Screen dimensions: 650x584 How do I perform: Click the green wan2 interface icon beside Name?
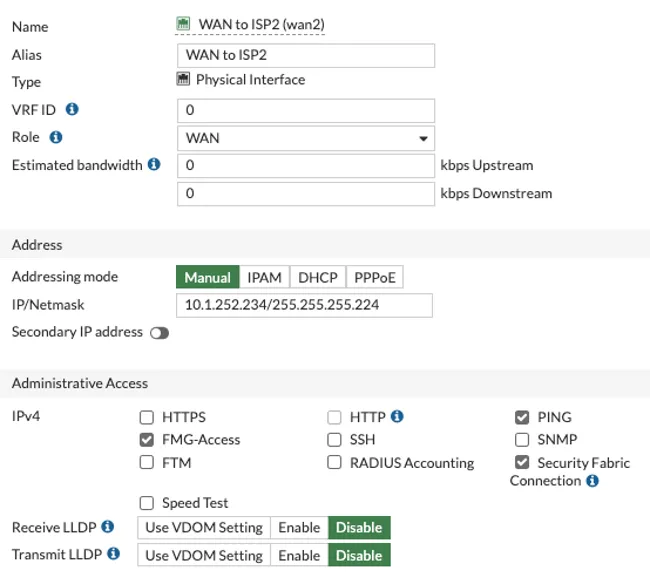[183, 24]
